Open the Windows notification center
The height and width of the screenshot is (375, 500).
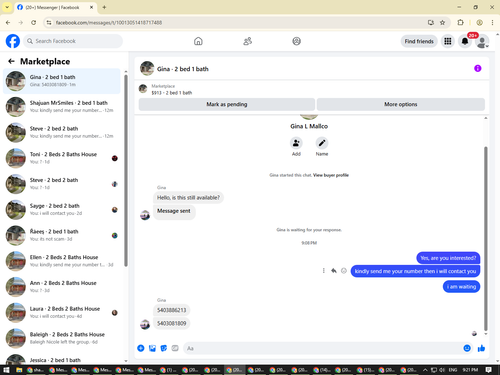(x=489, y=370)
